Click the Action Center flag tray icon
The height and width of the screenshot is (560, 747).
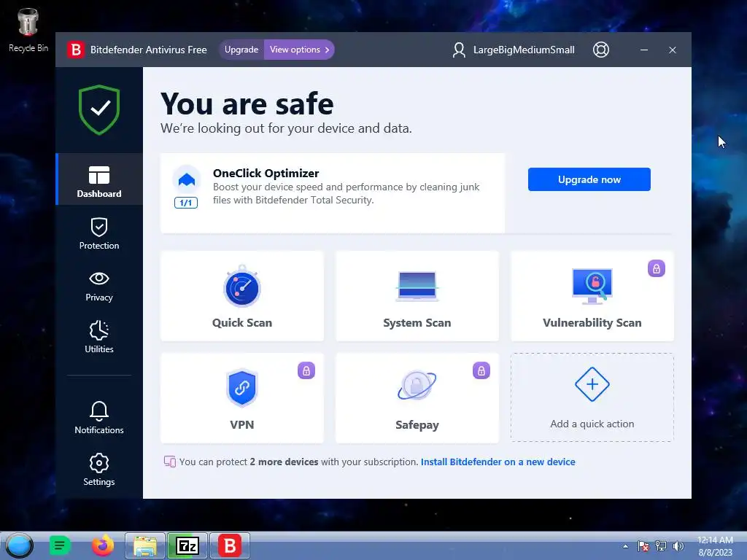(643, 546)
